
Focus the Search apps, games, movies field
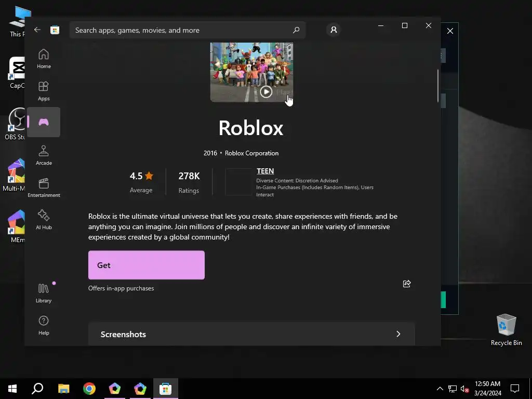[188, 30]
